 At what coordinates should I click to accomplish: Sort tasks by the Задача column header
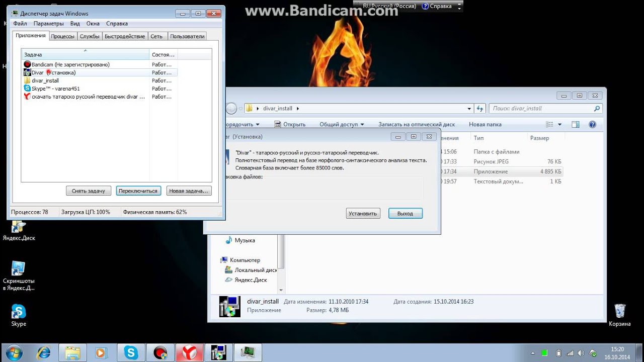pyautogui.click(x=85, y=54)
